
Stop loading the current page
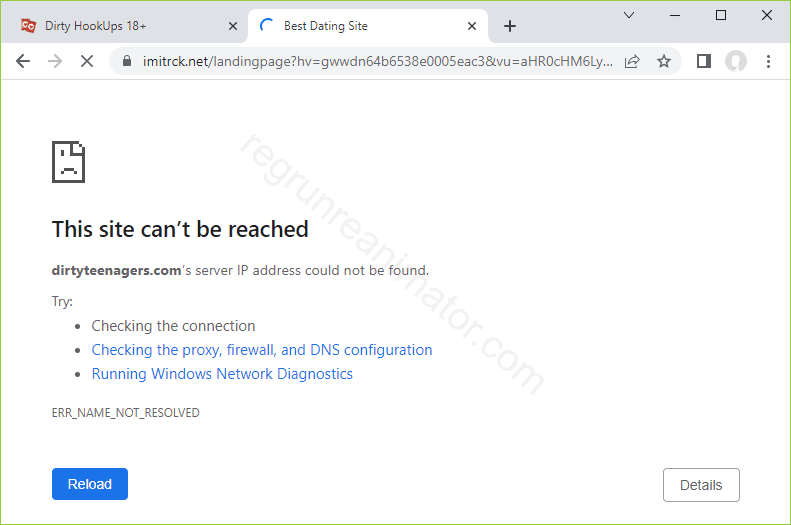click(x=87, y=61)
